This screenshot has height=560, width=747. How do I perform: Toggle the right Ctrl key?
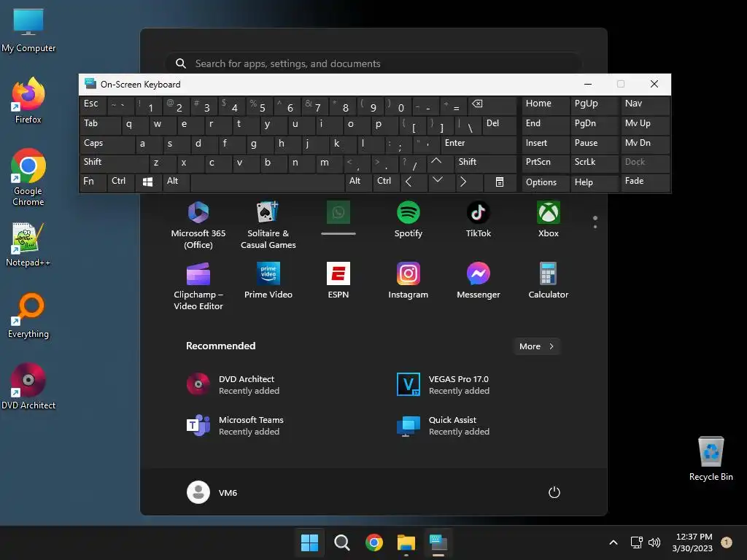(385, 182)
